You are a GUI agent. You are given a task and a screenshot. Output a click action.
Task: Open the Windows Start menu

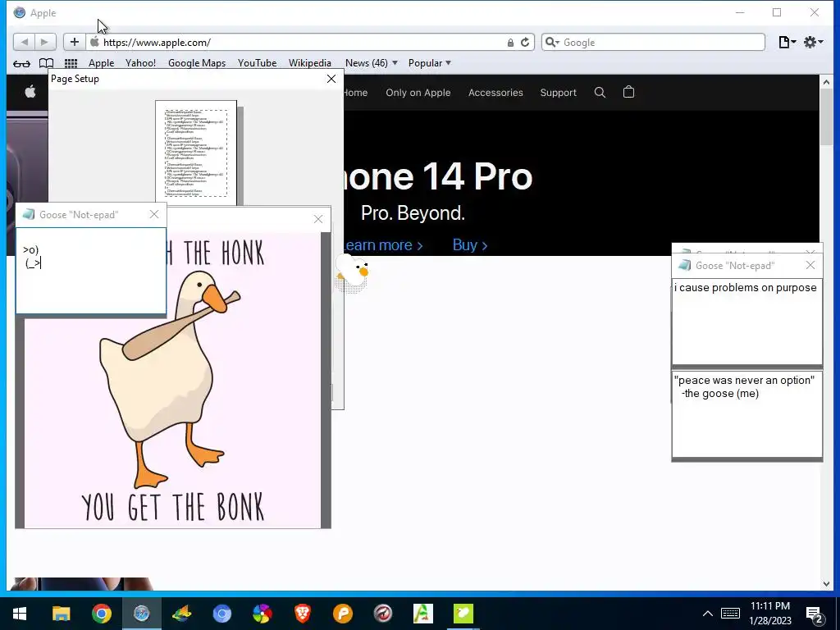coord(20,614)
